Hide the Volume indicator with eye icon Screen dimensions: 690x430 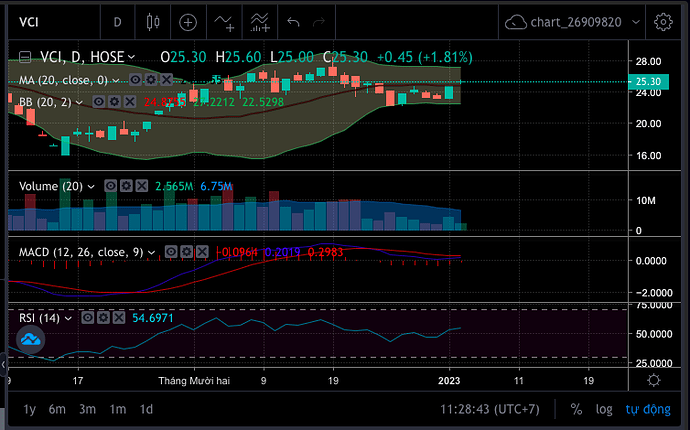[110, 186]
